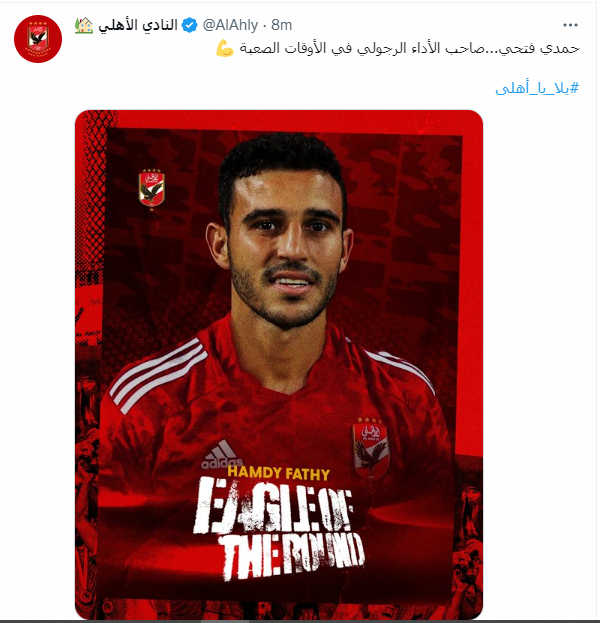The width and height of the screenshot is (600, 623).
Task: Click the flexed biceps emoji
Action: coord(225,48)
